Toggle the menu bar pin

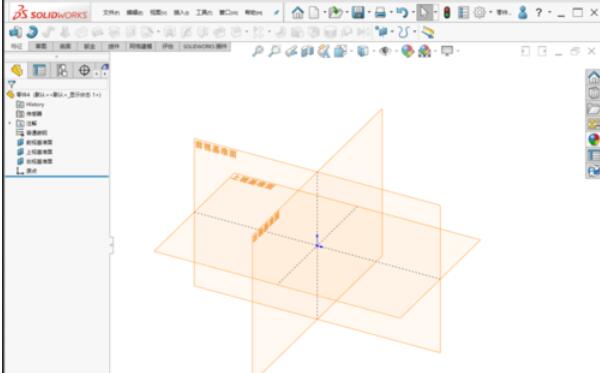(x=277, y=13)
